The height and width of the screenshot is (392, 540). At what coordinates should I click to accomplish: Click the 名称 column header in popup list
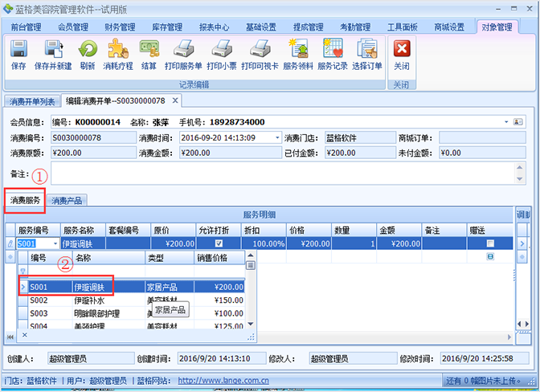click(108, 258)
